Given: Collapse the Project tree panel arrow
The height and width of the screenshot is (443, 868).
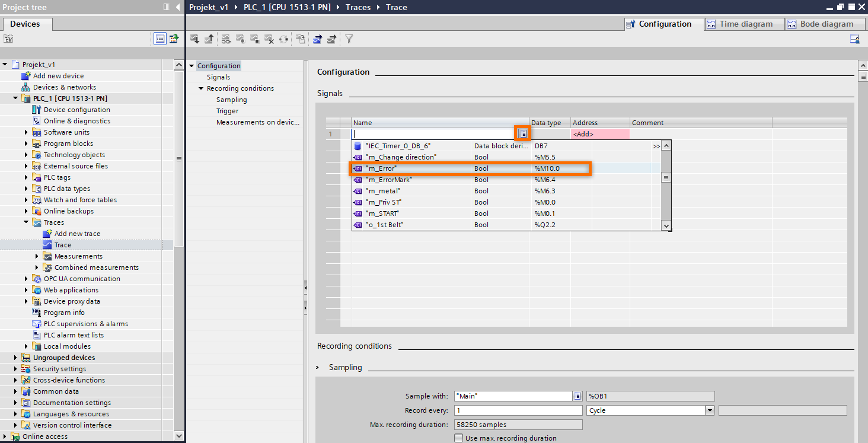Looking at the screenshot, I should (x=178, y=7).
